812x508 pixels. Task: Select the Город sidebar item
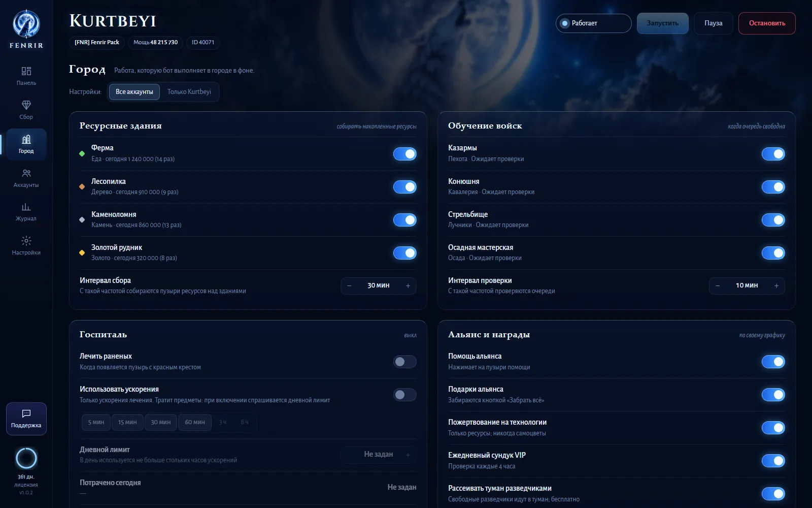[x=26, y=144]
